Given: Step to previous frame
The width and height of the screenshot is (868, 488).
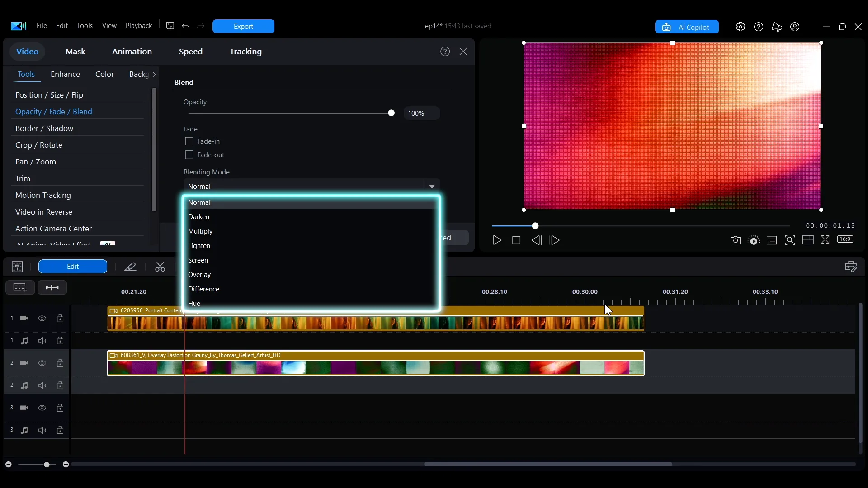Looking at the screenshot, I should (536, 240).
